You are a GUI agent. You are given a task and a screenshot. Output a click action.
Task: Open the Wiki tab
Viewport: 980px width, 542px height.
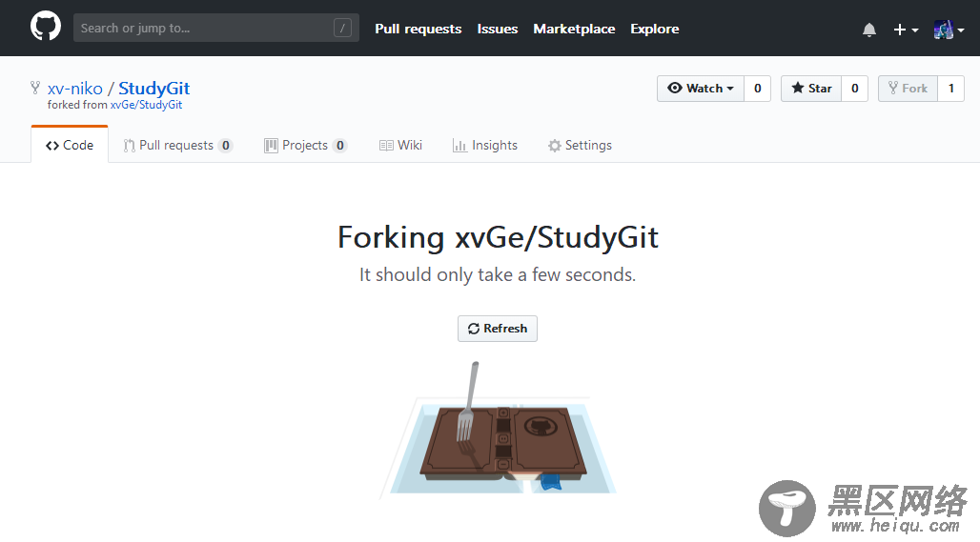[x=400, y=146]
